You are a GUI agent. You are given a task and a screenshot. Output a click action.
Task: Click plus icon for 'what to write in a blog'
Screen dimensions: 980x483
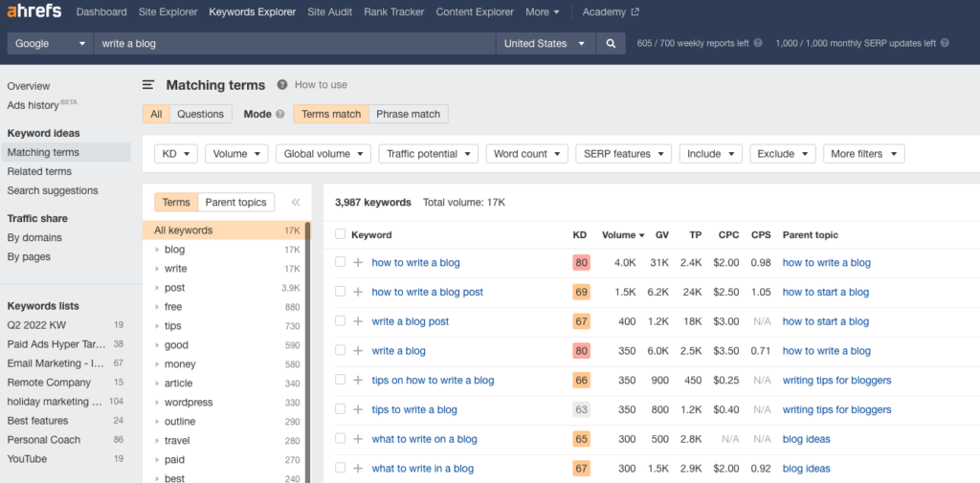[x=358, y=468]
